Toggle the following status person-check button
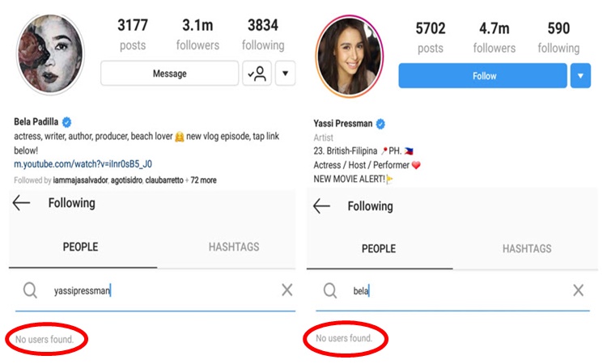This screenshot has height=364, width=607. 257,74
